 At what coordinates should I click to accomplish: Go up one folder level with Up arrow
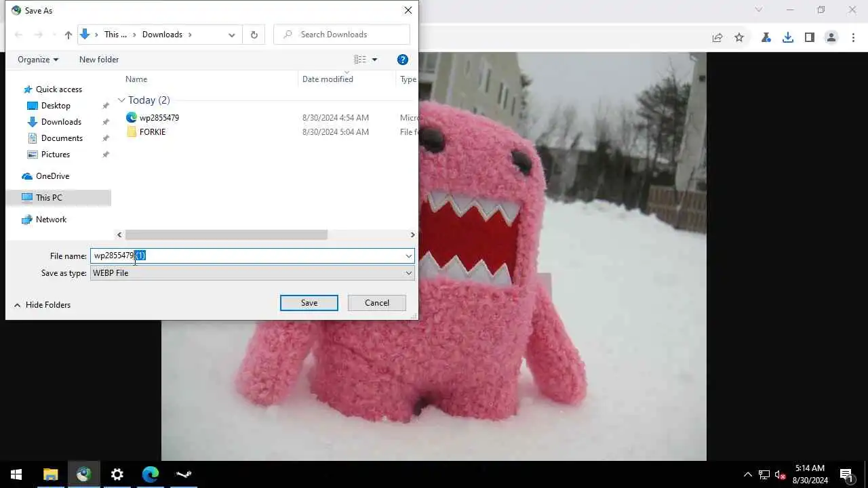[x=68, y=35]
